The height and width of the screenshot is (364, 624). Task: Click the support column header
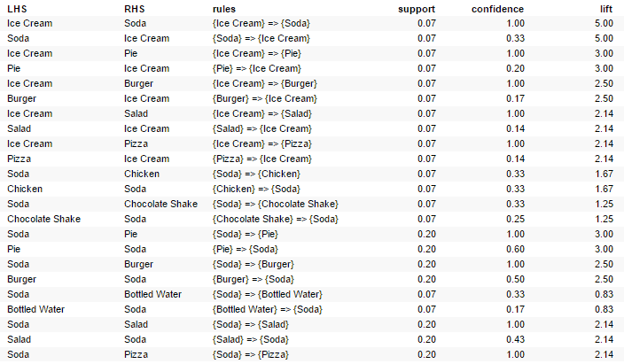417,9
